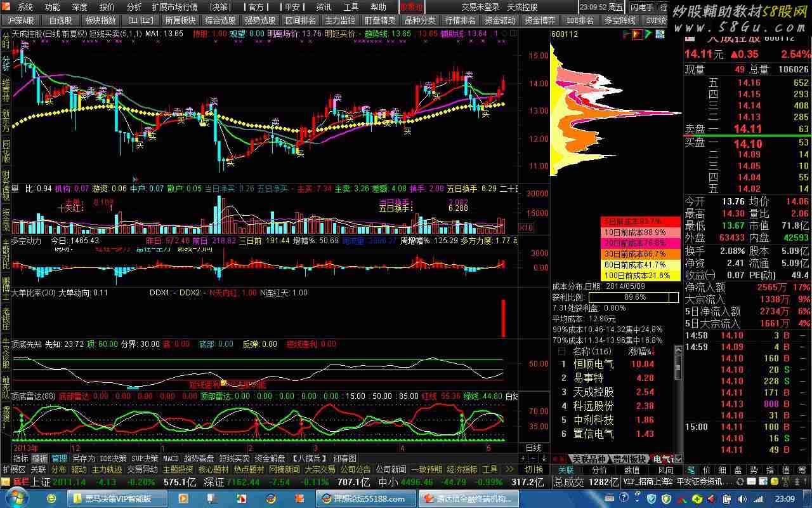Select the 资金解盘 template tab
Screen dimensions: 812x508
pos(270,458)
